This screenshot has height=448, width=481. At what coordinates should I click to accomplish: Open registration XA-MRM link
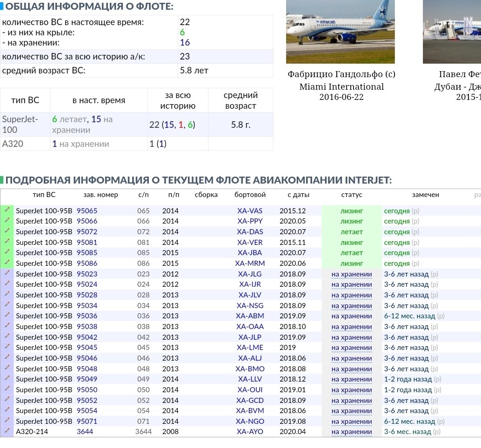[250, 263]
